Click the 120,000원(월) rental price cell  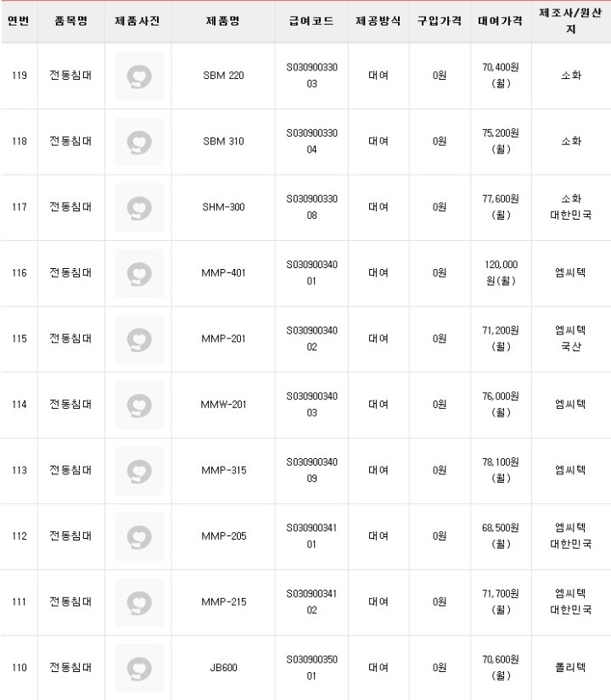click(501, 273)
